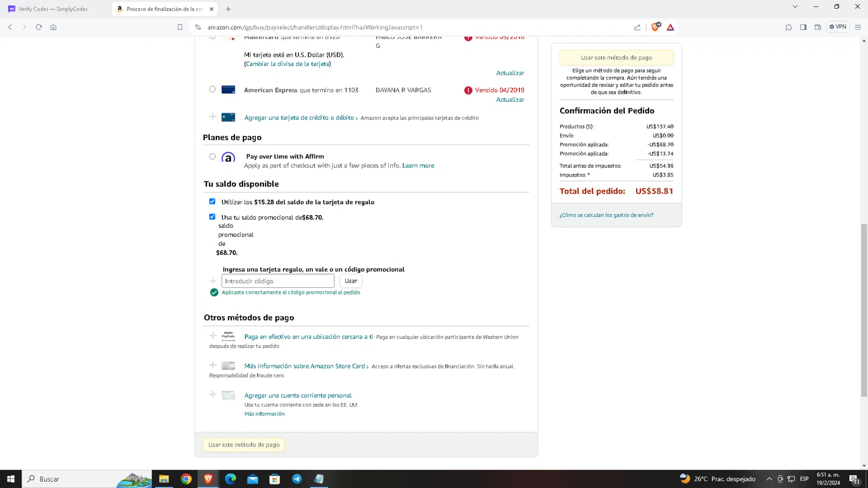This screenshot has width=868, height=488.
Task: Expand plus icon for Amazon Store Card
Action: pyautogui.click(x=212, y=365)
